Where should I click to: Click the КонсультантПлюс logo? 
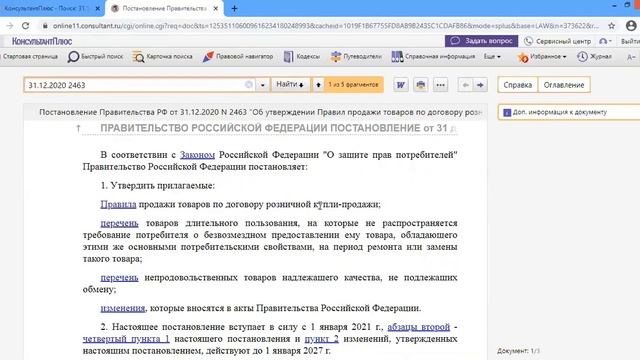[x=42, y=41]
